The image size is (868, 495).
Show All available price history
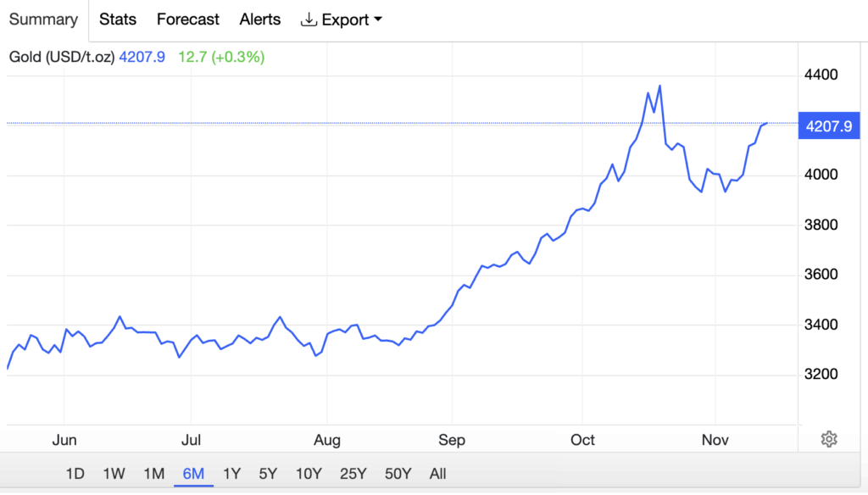437,474
